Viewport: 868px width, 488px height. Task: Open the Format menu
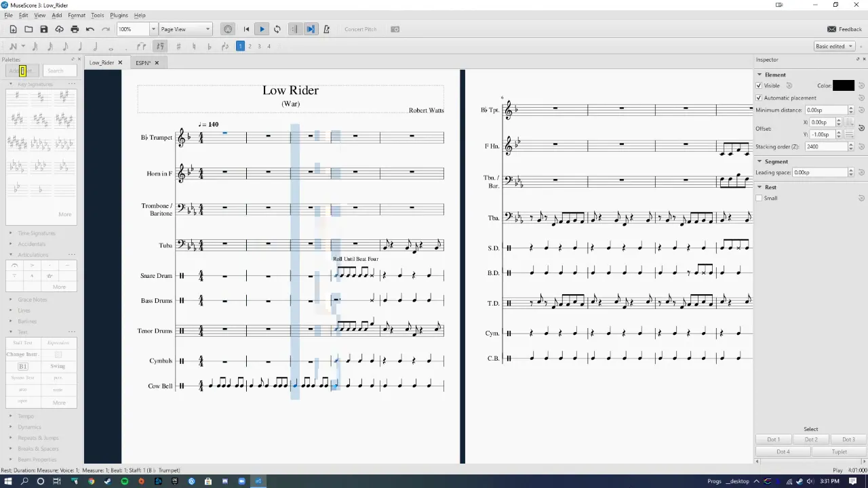(x=77, y=15)
